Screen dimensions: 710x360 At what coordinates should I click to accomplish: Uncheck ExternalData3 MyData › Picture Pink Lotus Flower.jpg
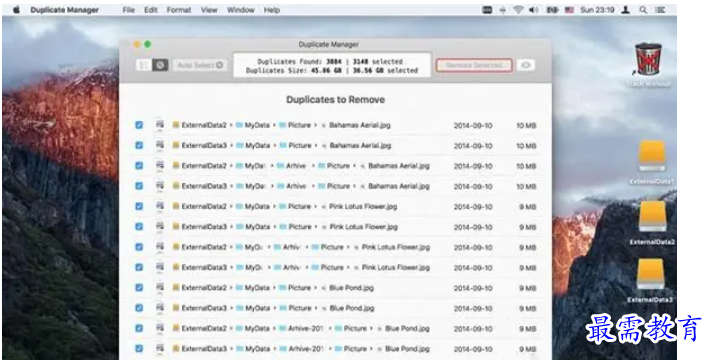[139, 226]
